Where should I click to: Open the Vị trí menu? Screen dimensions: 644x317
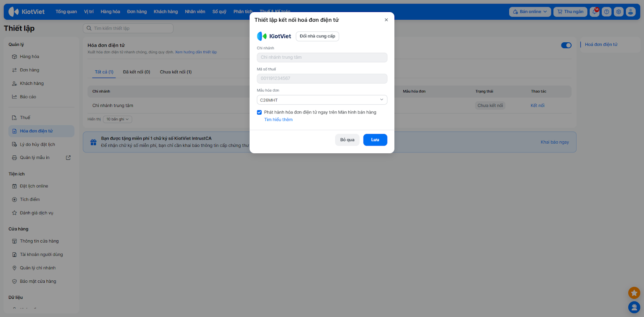tap(89, 12)
